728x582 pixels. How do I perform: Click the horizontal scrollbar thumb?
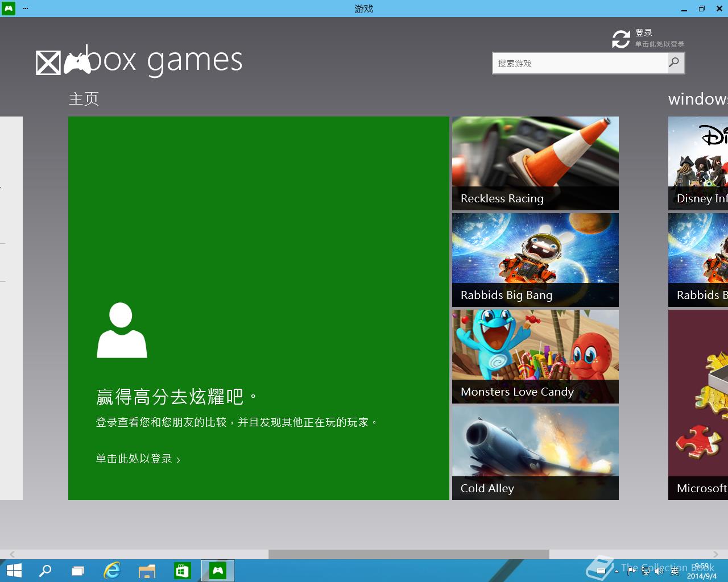409,554
